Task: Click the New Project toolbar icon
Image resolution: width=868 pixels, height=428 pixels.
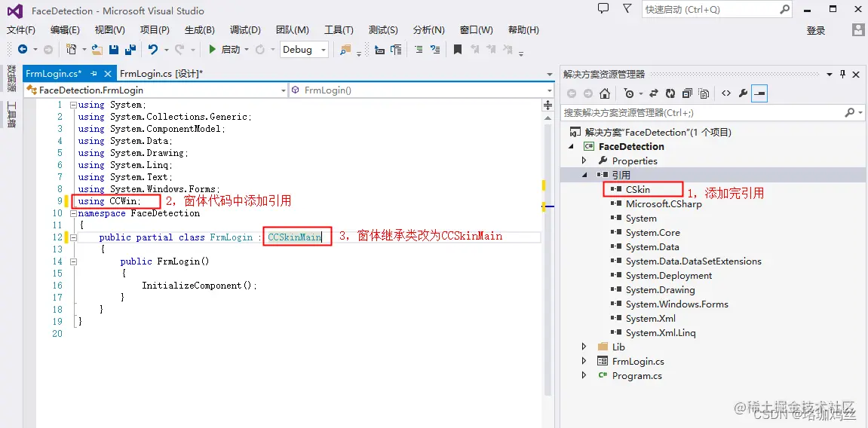Action: 71,50
